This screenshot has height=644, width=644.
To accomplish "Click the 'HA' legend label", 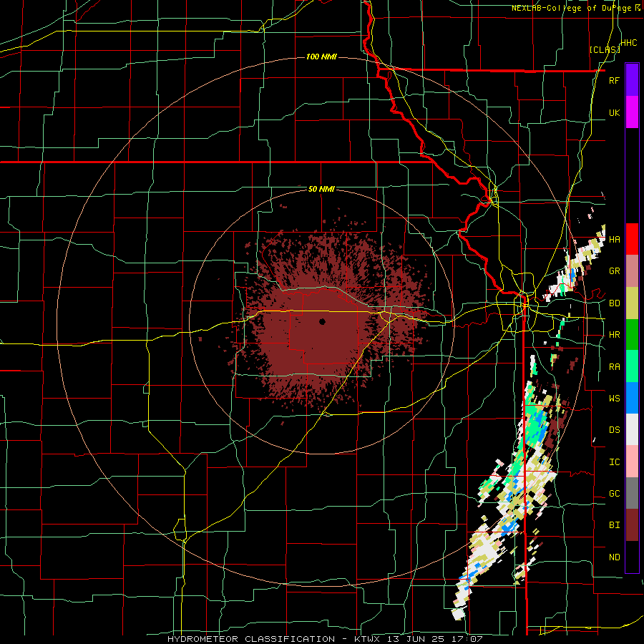I will (x=614, y=240).
